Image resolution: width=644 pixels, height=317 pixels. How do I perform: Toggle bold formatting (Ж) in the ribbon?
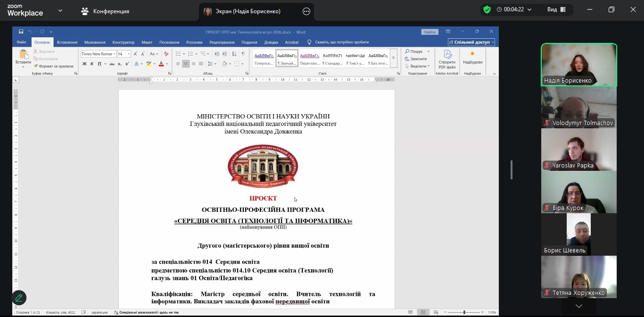pos(85,64)
